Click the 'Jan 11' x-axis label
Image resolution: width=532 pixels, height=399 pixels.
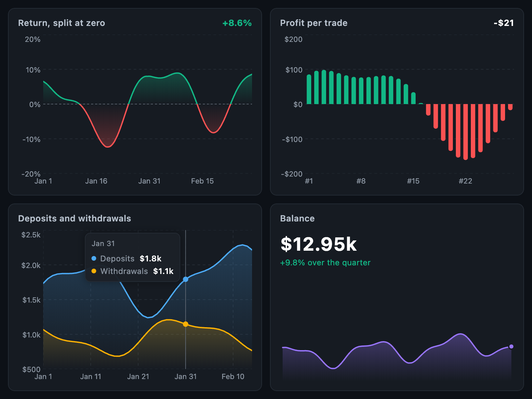(90, 377)
